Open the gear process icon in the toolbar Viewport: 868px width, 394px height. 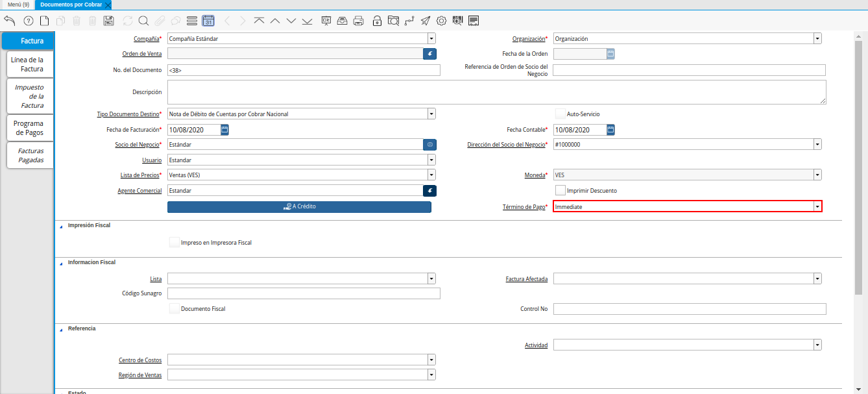(x=441, y=21)
